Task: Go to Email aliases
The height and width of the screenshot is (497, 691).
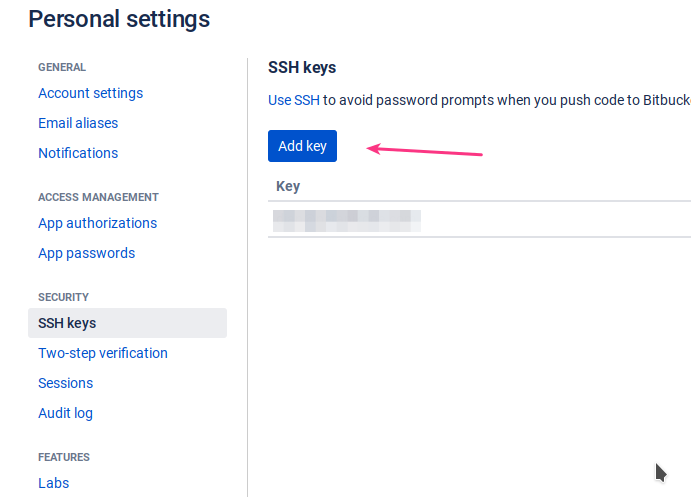Action: [x=78, y=123]
